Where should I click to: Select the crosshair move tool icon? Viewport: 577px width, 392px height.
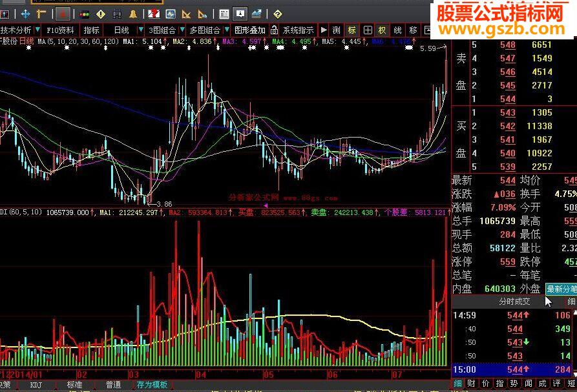pyautogui.click(x=26, y=13)
